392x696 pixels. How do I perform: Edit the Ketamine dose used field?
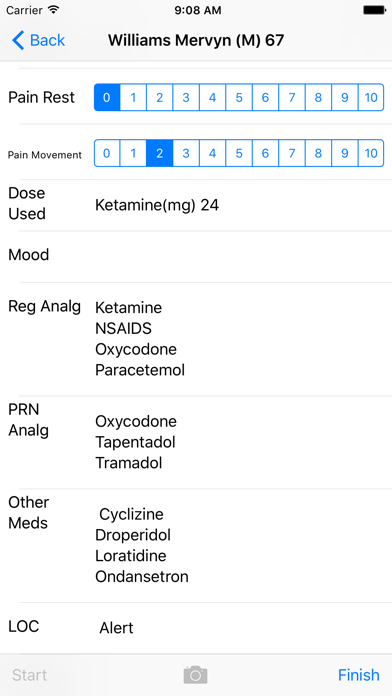(x=196, y=205)
